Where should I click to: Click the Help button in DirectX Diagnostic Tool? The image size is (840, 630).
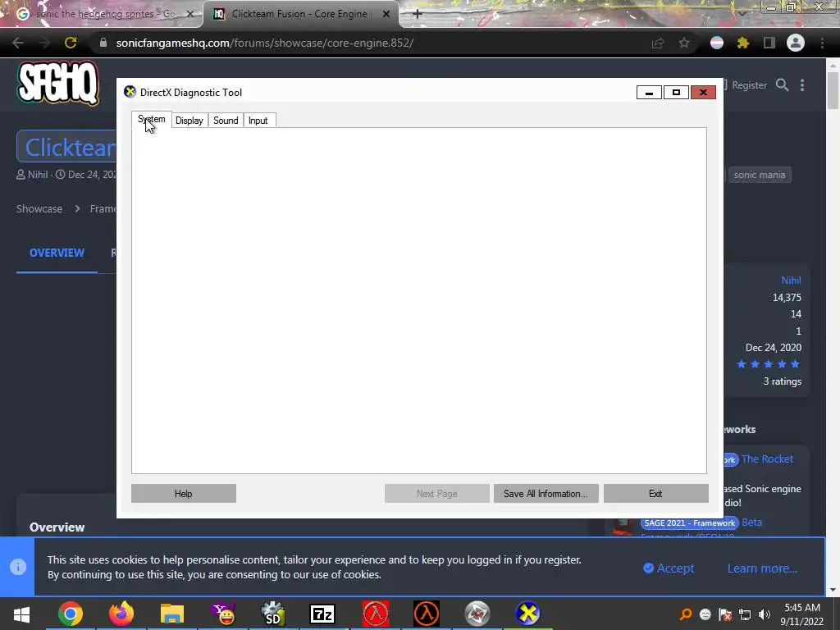tap(183, 493)
